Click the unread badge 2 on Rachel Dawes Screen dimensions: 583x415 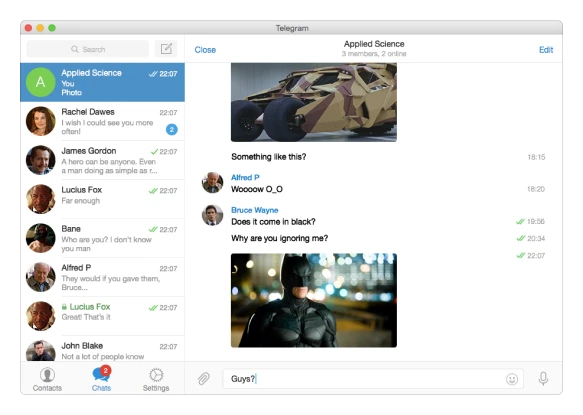click(x=171, y=129)
